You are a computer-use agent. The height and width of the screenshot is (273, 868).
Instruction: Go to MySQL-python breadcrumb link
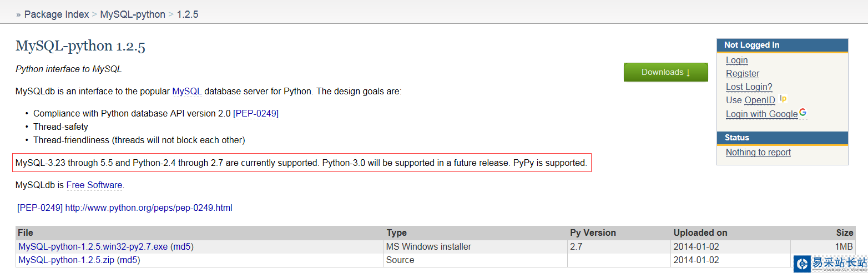[x=133, y=14]
